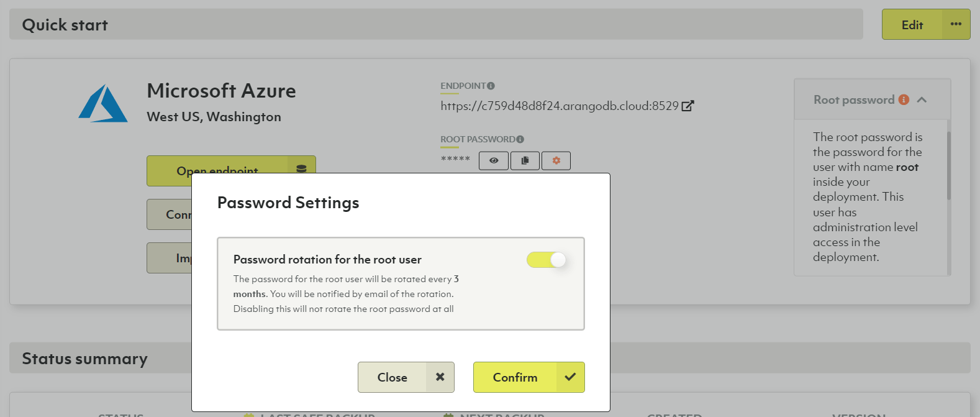Open the arangodb.cloud endpoint URL
Screen dimensions: 980x417
click(559, 106)
